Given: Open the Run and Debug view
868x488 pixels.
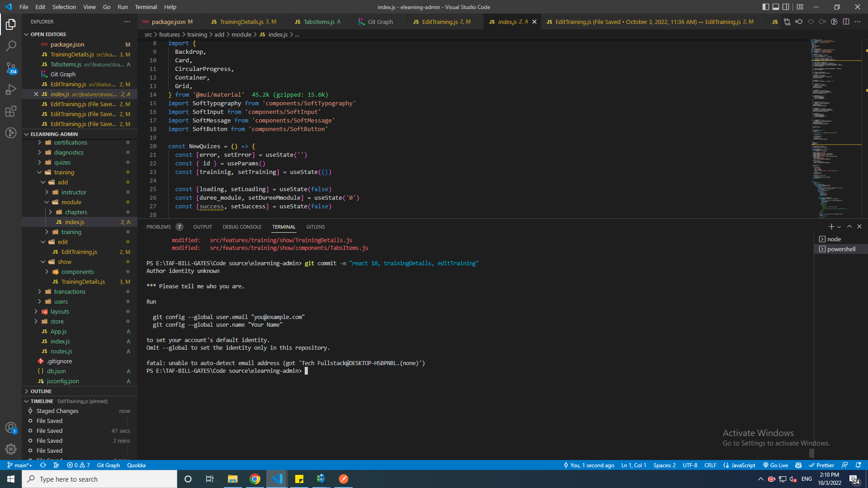Looking at the screenshot, I should (11, 89).
